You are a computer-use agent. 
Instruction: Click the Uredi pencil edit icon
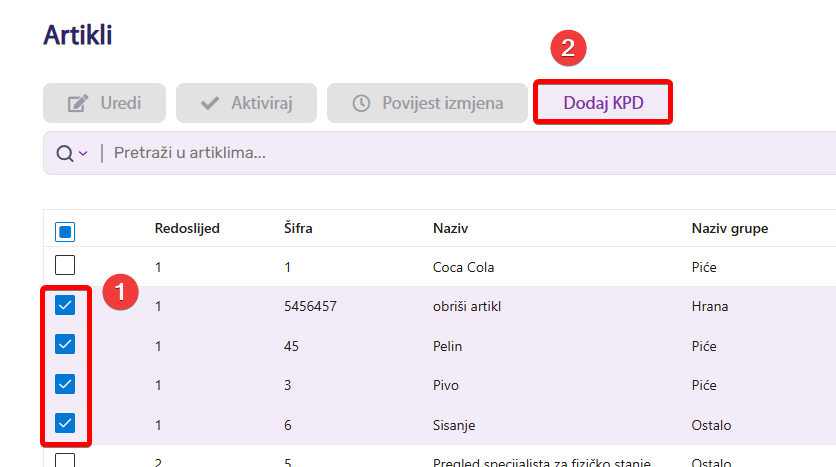(x=77, y=103)
